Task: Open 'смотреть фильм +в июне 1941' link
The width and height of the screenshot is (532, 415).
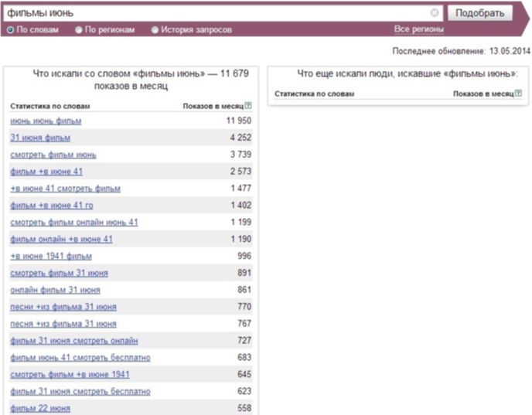Action: (70, 374)
